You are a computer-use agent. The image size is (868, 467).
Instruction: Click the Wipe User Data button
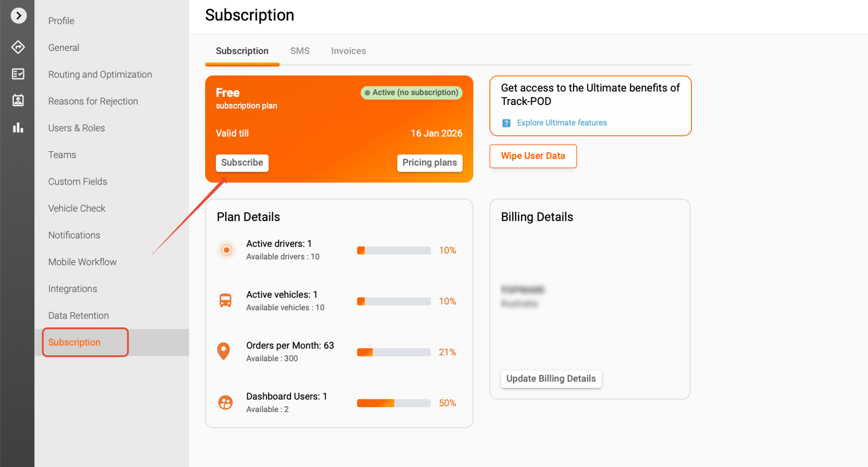[533, 156]
